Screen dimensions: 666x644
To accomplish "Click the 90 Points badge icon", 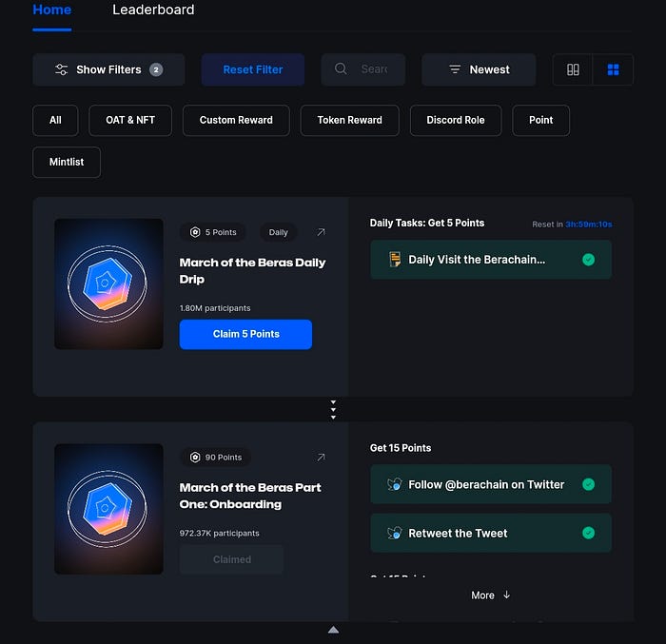I will pos(195,458).
